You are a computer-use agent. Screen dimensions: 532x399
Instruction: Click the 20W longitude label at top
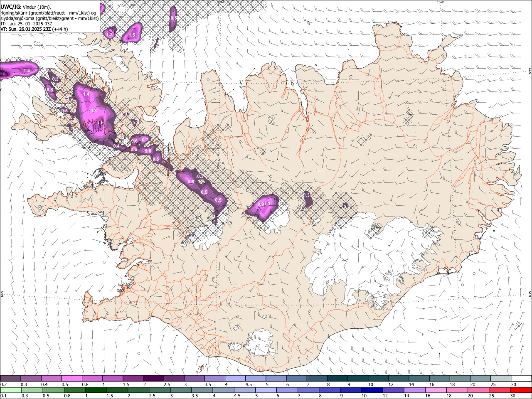pyautogui.click(x=221, y=2)
